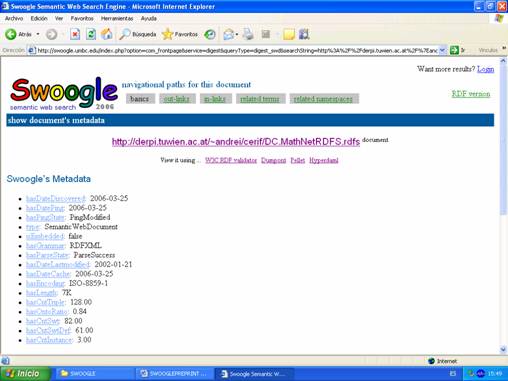Click the page scrollbar up arrow

[x=503, y=61]
